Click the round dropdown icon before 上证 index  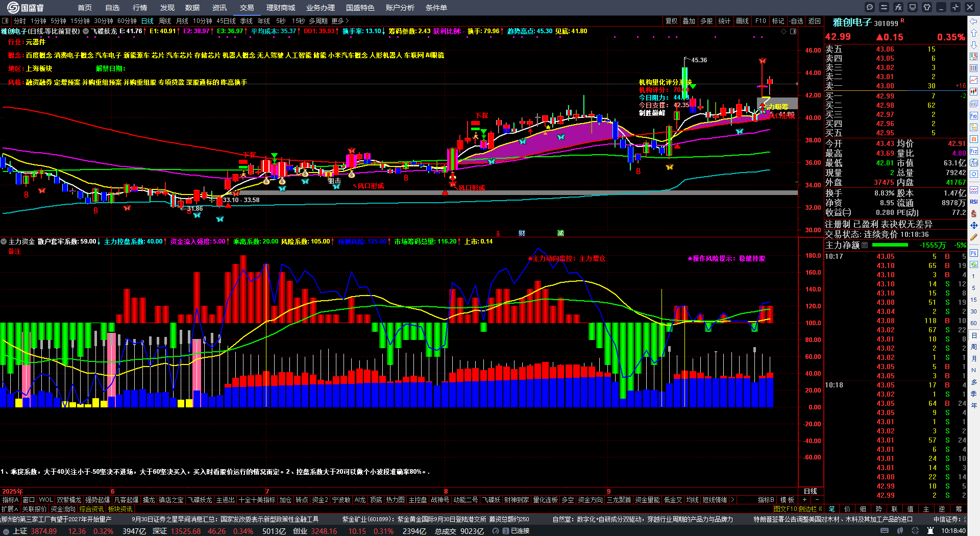6,531
